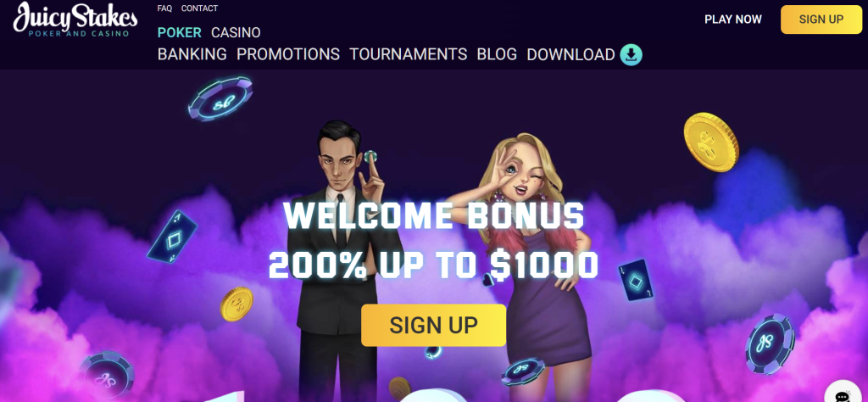The height and width of the screenshot is (402, 868).
Task: Click the Juicy Stakes logo
Action: [x=75, y=20]
